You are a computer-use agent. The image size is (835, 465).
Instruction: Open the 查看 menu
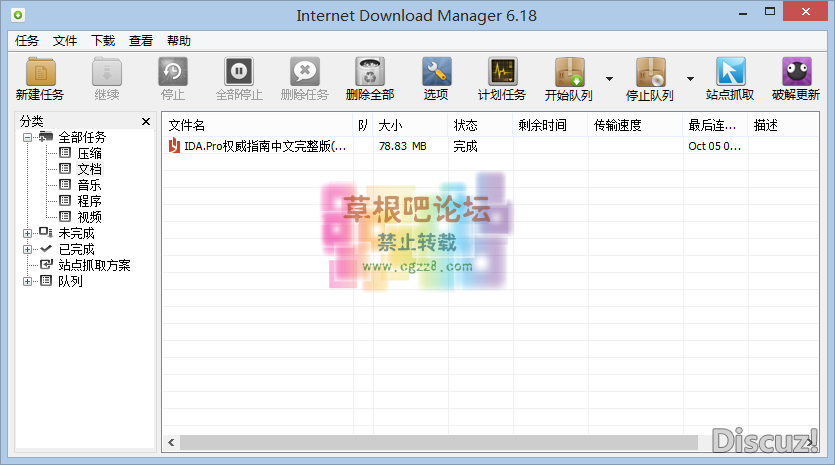tap(141, 41)
